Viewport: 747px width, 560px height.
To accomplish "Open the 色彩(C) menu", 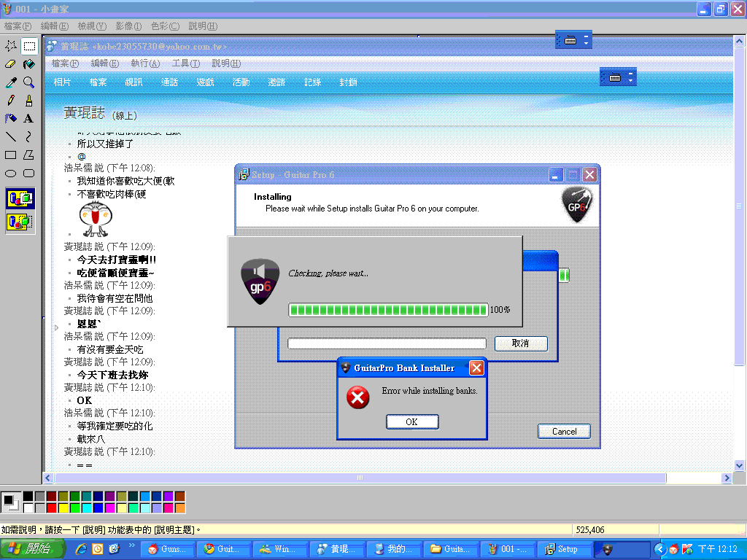I will [x=165, y=26].
